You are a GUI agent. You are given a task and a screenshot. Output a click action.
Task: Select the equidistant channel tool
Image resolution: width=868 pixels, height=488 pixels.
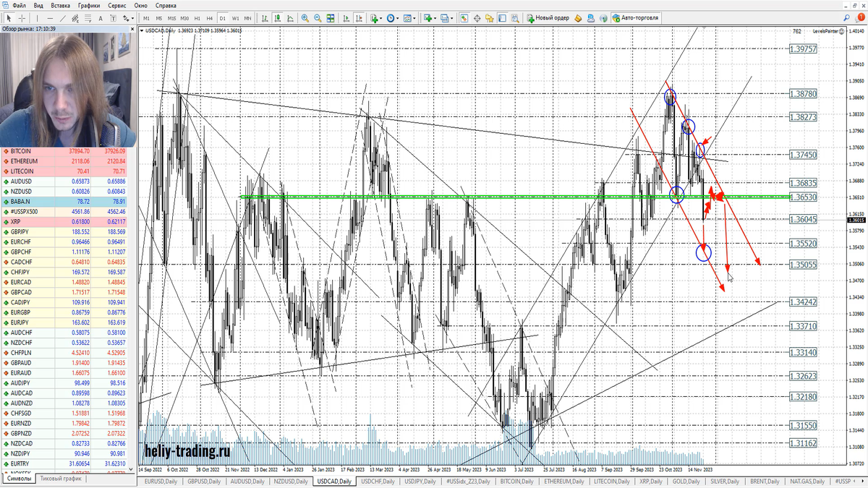(75, 17)
